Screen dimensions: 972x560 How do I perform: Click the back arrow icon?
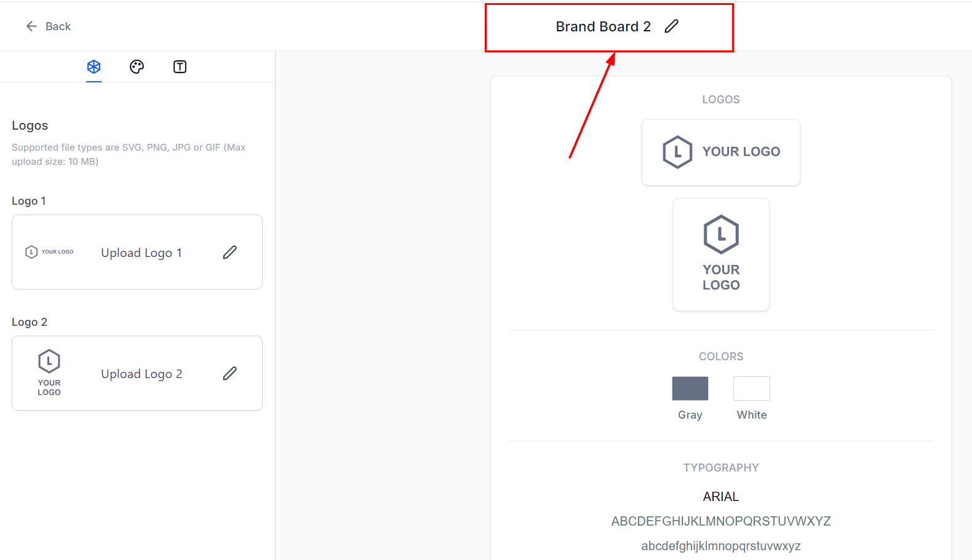31,26
